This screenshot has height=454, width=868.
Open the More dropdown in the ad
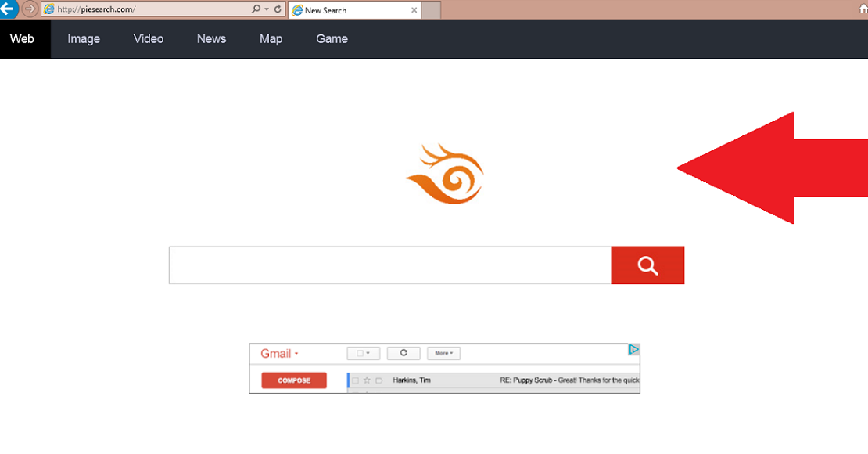click(443, 353)
